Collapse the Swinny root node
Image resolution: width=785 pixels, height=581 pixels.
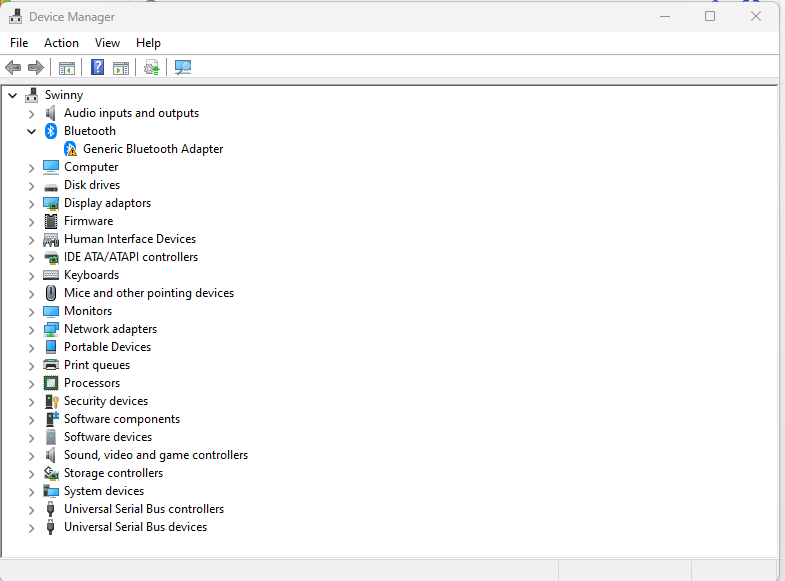13,95
